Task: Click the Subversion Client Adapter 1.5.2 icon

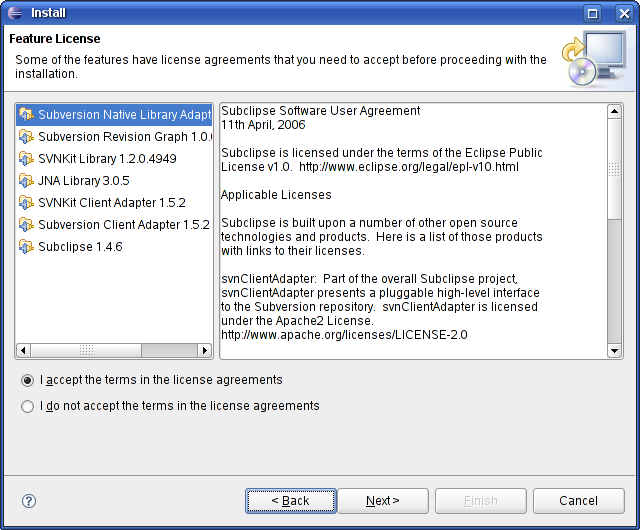Action: 26,225
